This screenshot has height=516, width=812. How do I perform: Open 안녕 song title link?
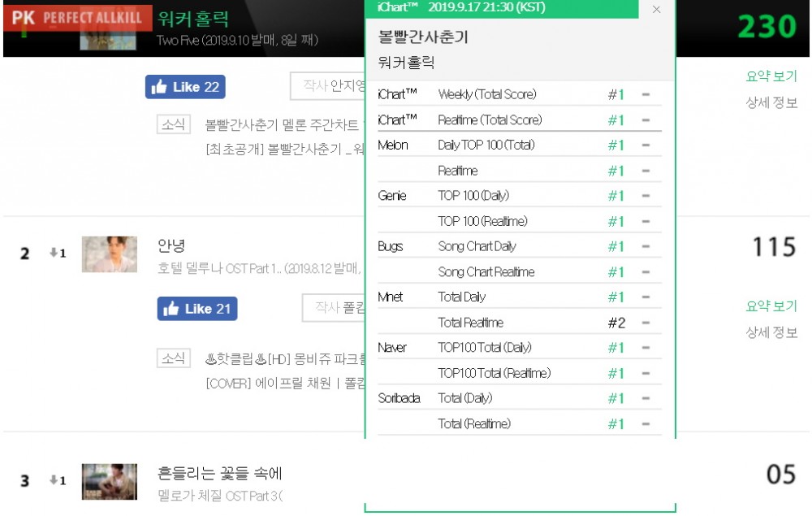(171, 245)
